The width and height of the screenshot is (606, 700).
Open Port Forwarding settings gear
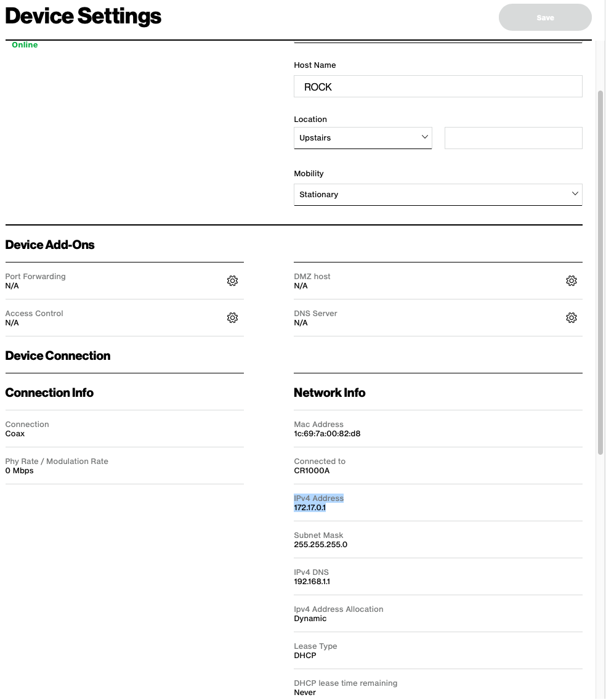pyautogui.click(x=232, y=281)
